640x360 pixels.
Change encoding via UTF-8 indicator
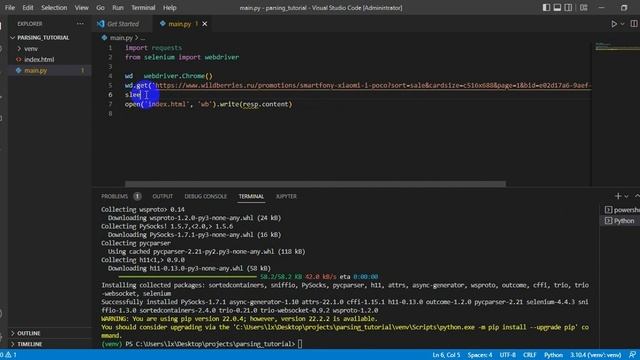(507, 355)
